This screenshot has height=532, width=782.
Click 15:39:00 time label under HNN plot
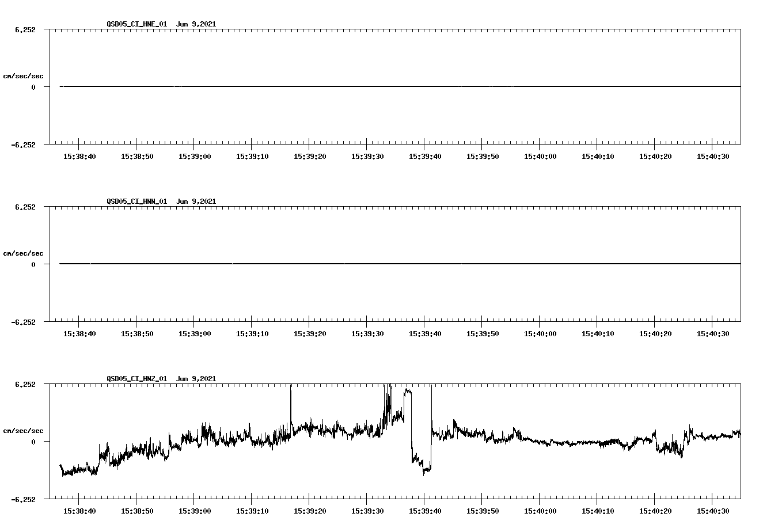[x=195, y=334]
